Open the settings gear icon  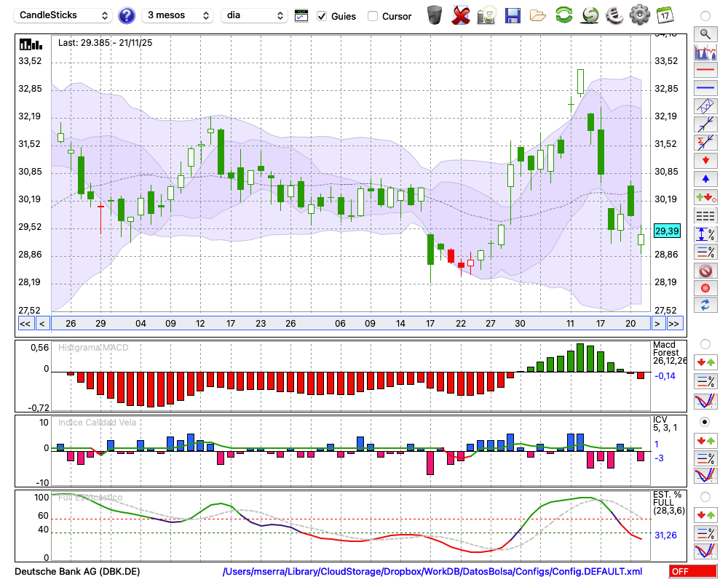pos(639,15)
